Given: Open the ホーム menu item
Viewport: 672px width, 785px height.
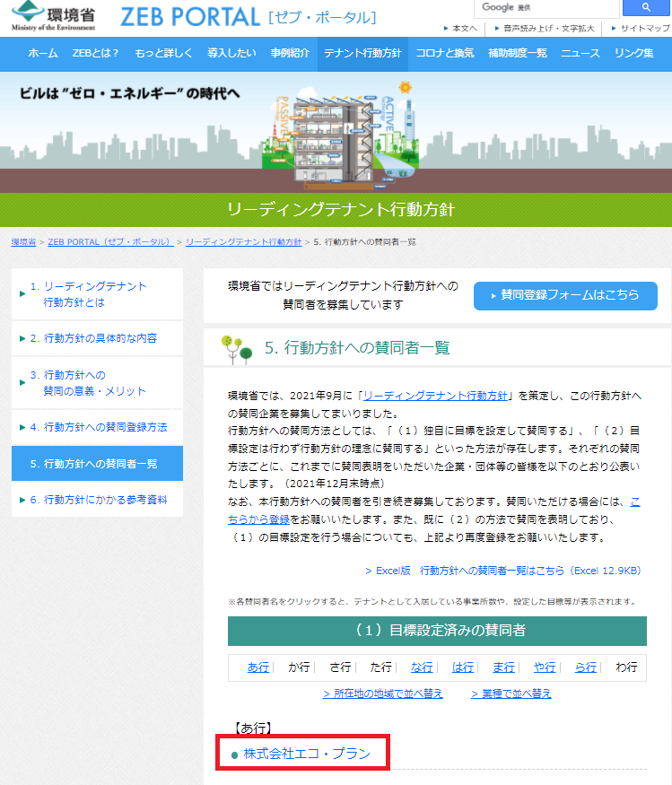Looking at the screenshot, I should (42, 54).
